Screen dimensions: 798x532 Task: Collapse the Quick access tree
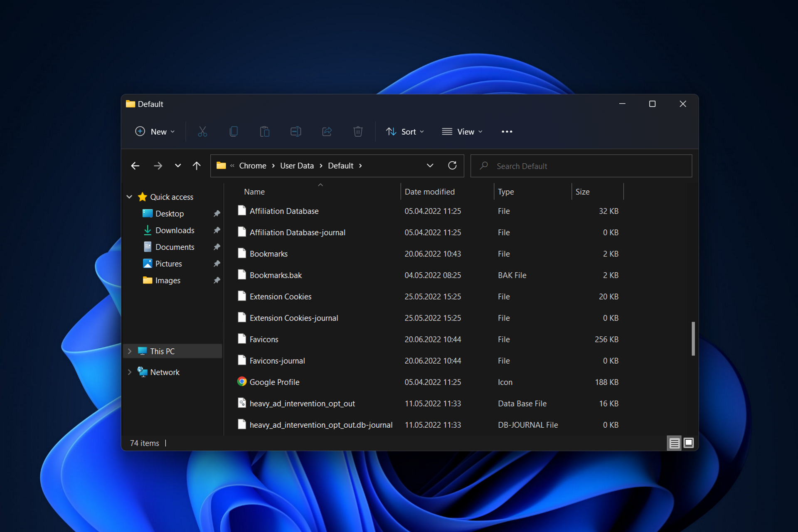click(x=129, y=197)
